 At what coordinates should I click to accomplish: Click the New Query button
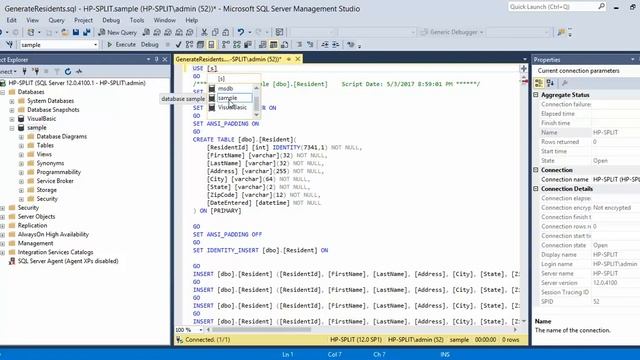pos(117,32)
